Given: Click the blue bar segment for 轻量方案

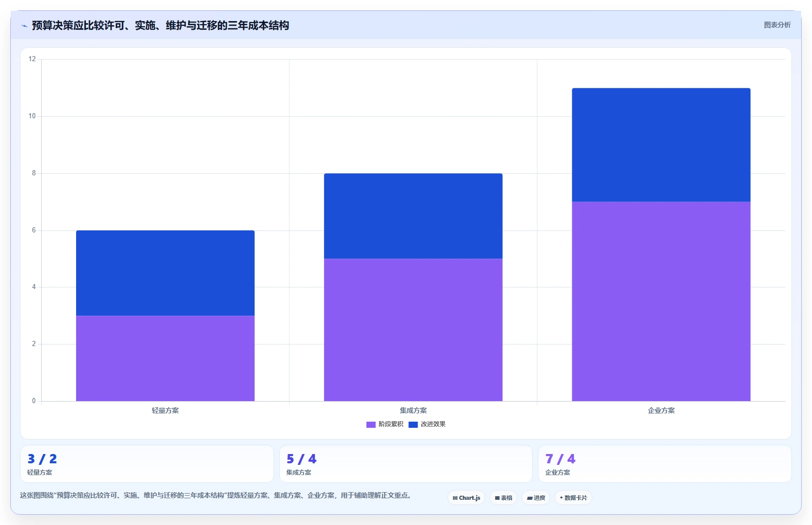Looking at the screenshot, I should pyautogui.click(x=165, y=273).
